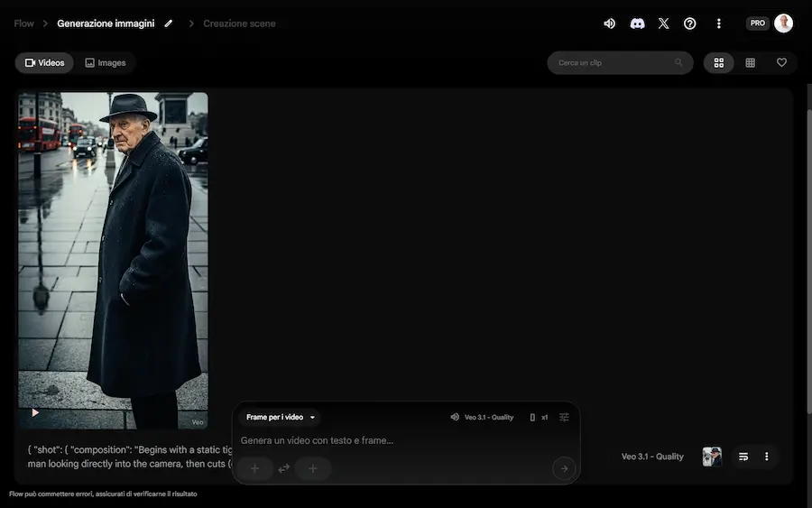812x508 pixels.
Task: Select the Images tab
Action: point(106,63)
